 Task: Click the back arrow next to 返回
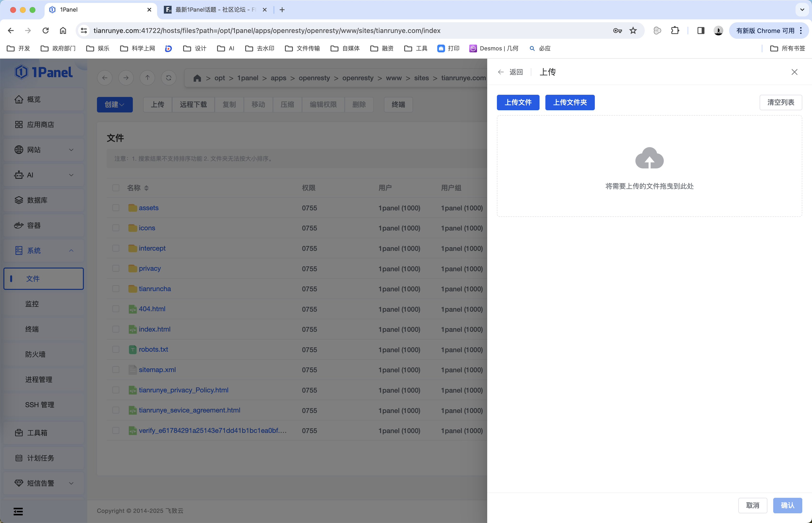click(x=501, y=72)
